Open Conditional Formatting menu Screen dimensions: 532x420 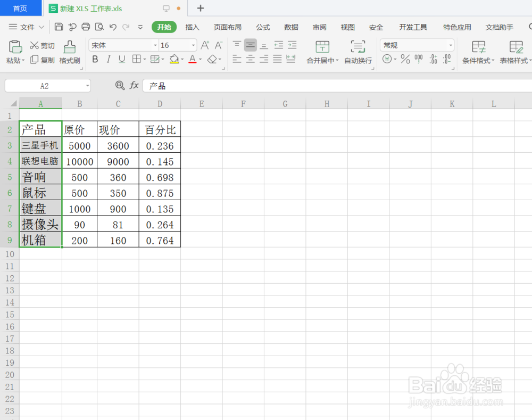click(x=478, y=52)
